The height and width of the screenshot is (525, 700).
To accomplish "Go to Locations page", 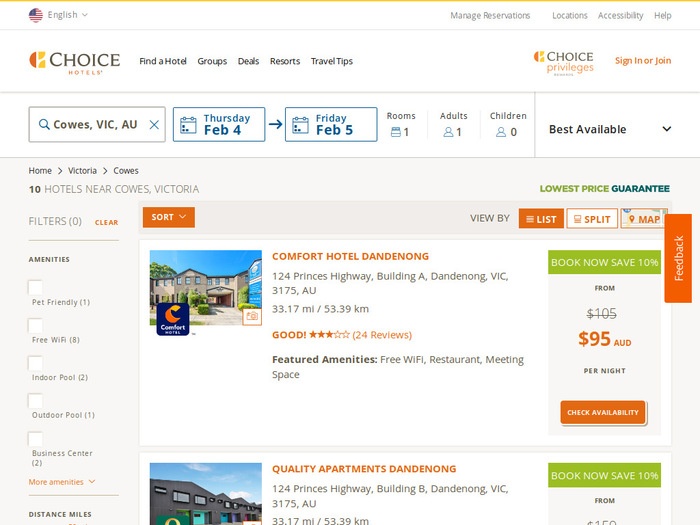I will (x=570, y=16).
